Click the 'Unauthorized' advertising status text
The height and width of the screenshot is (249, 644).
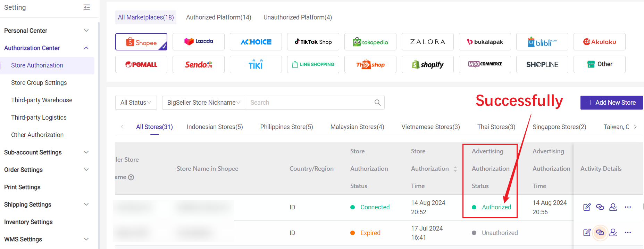tap(500, 233)
